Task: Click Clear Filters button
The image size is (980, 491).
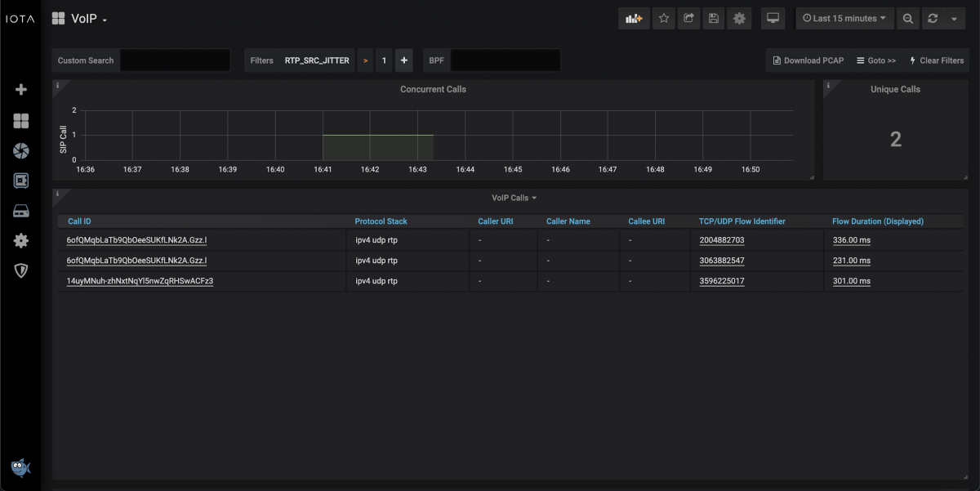Action: coord(936,60)
